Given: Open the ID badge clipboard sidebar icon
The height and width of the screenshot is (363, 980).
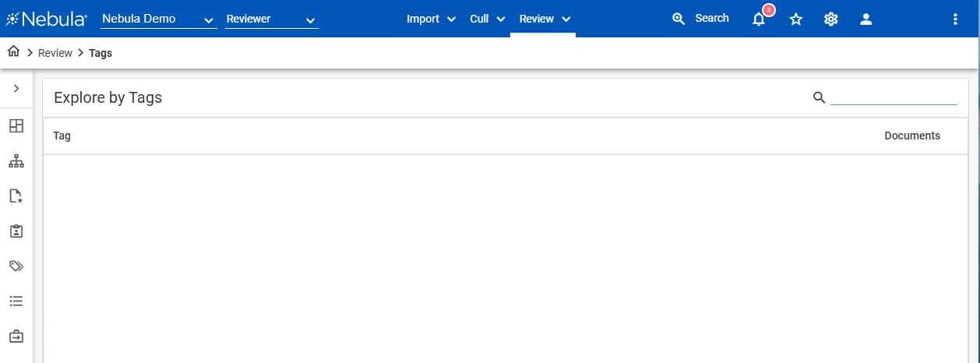Looking at the screenshot, I should click(16, 231).
